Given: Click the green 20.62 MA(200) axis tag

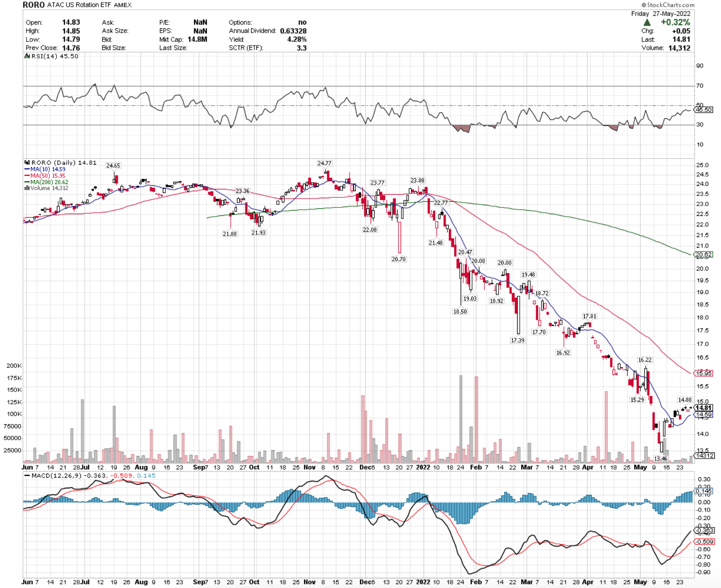Looking at the screenshot, I should coord(704,255).
